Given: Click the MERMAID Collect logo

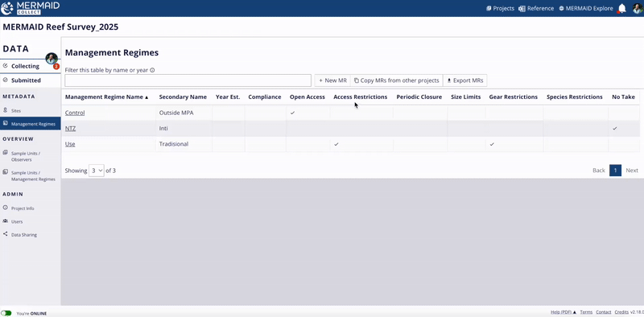Looking at the screenshot, I should (x=31, y=8).
